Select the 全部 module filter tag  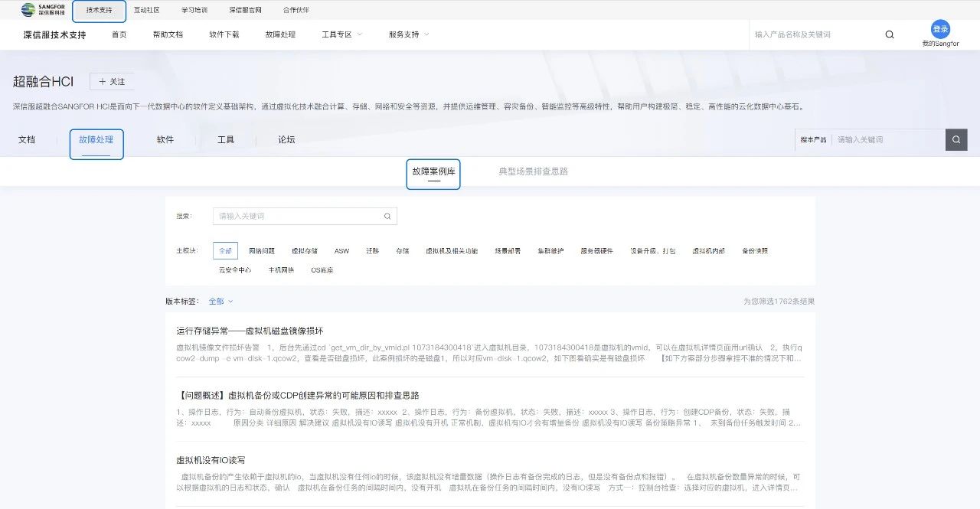[x=225, y=251]
